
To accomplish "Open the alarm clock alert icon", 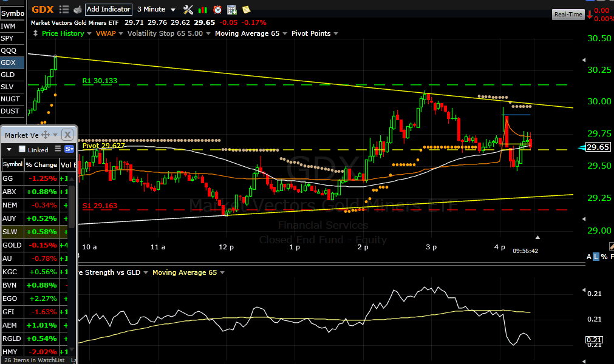I will pyautogui.click(x=217, y=9).
